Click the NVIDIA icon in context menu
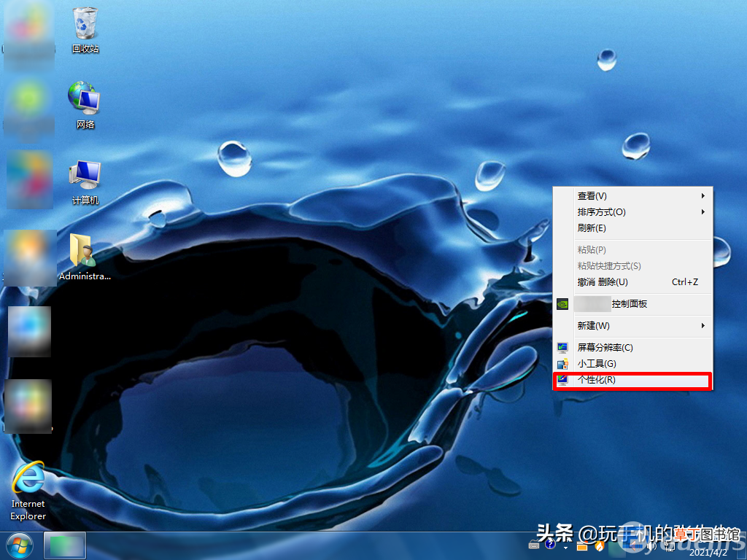 pyautogui.click(x=562, y=304)
